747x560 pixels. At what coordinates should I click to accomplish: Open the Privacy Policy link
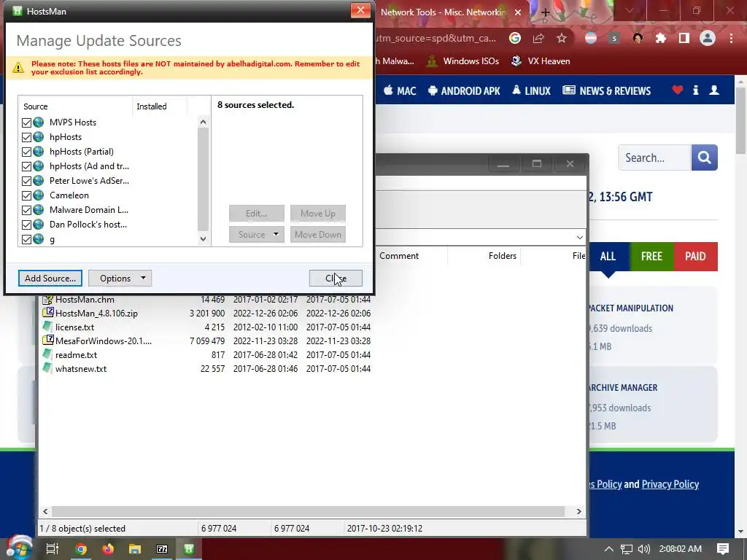click(670, 484)
